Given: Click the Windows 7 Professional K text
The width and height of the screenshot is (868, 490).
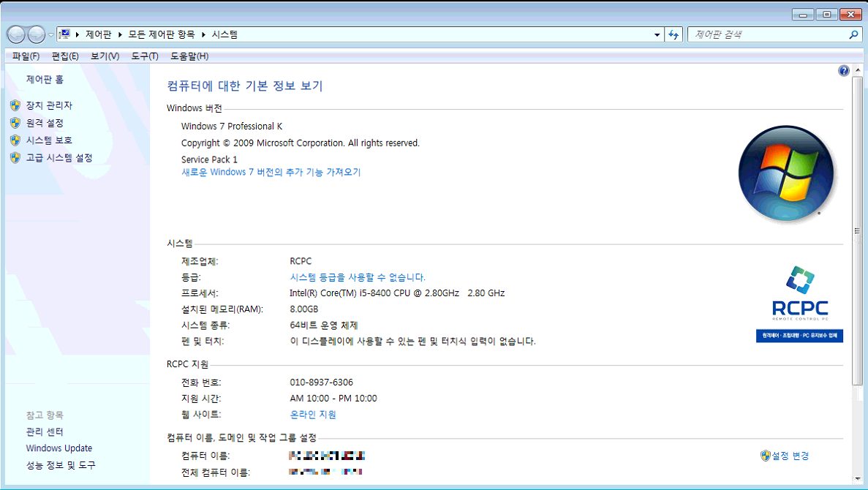Looking at the screenshot, I should point(231,127).
